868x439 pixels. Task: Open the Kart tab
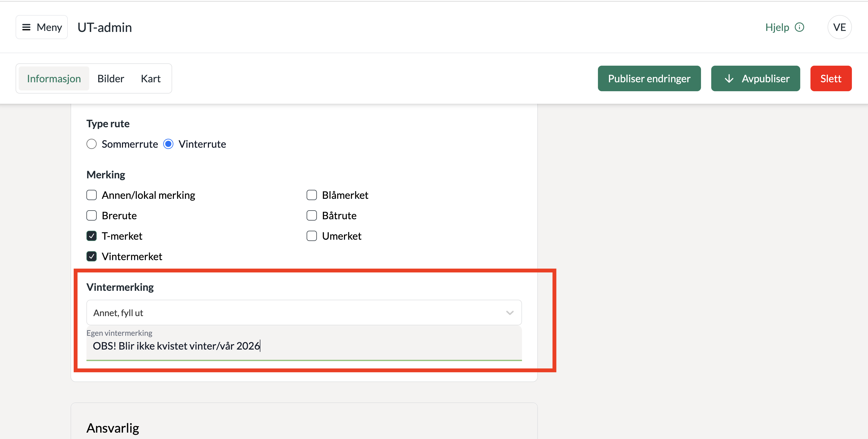[151, 79]
